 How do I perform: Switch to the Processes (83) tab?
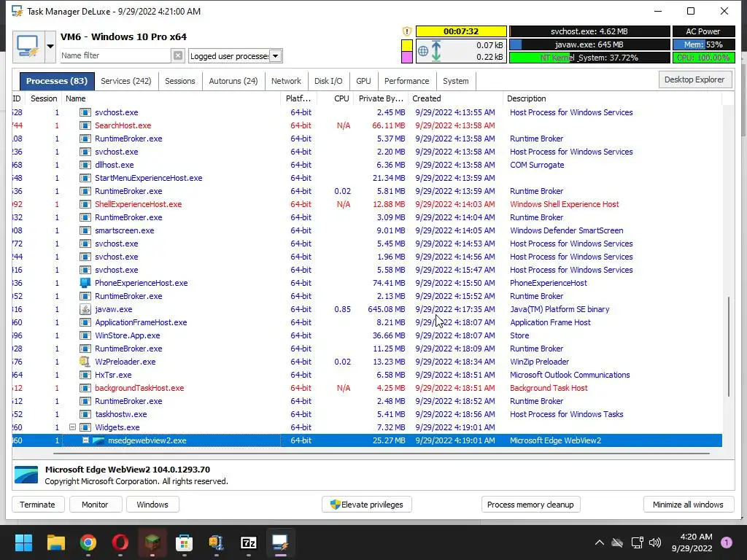[57, 81]
